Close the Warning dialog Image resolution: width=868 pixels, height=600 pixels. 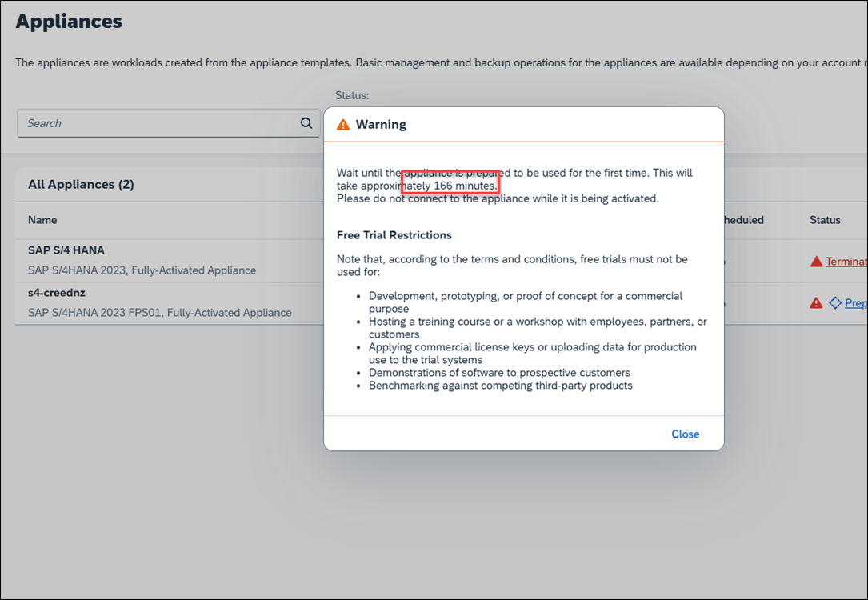[x=685, y=434]
